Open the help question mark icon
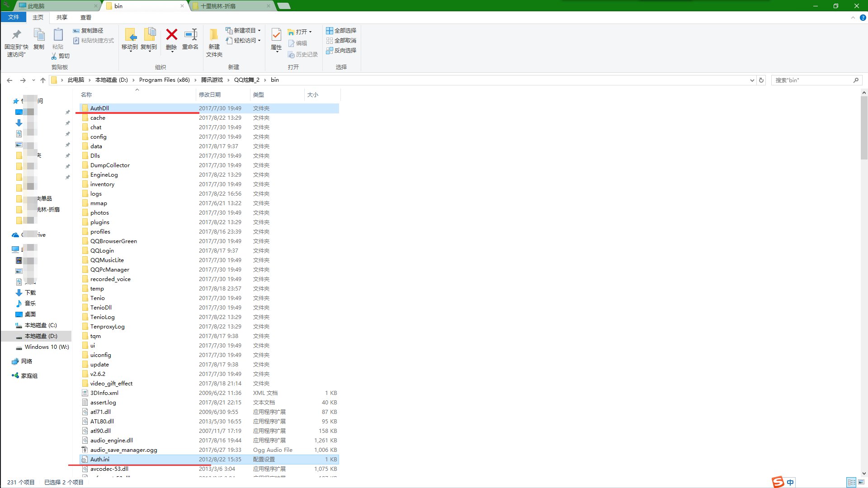The height and width of the screenshot is (488, 868). tap(863, 18)
